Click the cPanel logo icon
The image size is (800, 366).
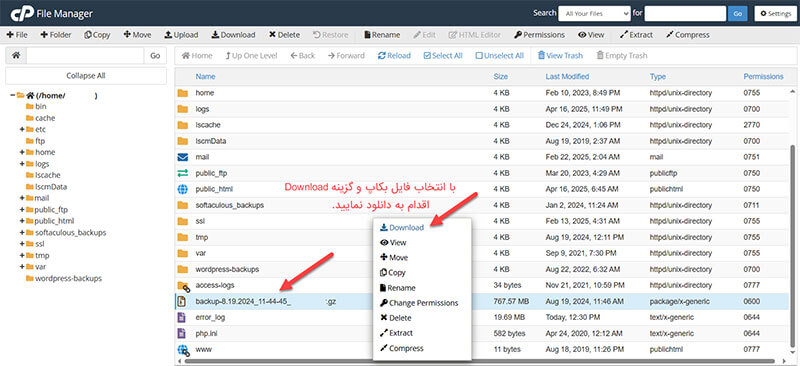[21, 13]
